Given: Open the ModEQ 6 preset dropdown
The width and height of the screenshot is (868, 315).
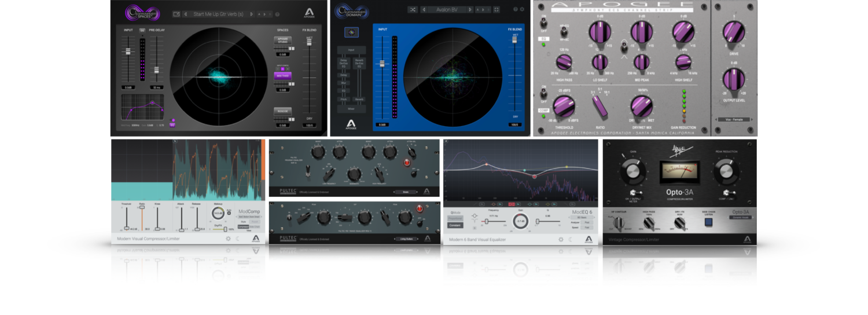Looking at the screenshot, I should [582, 217].
